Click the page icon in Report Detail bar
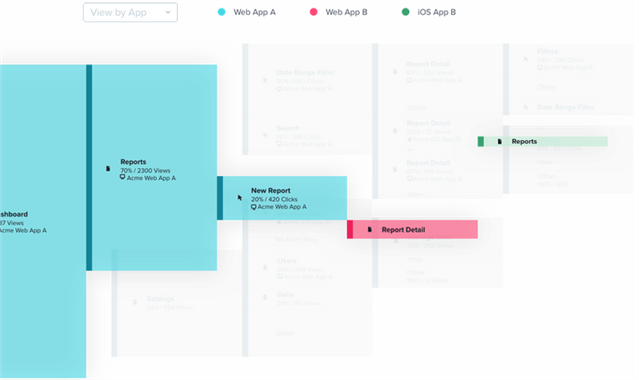 click(x=370, y=230)
